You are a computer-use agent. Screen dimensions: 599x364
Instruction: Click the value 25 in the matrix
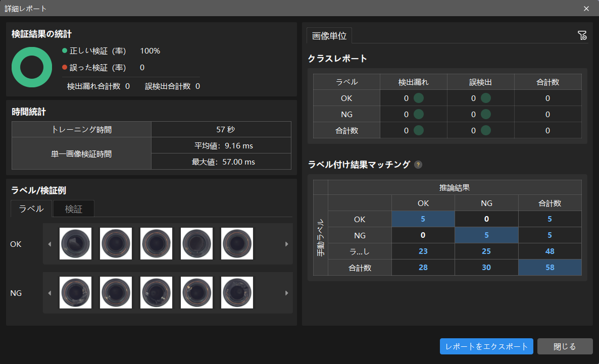point(486,251)
